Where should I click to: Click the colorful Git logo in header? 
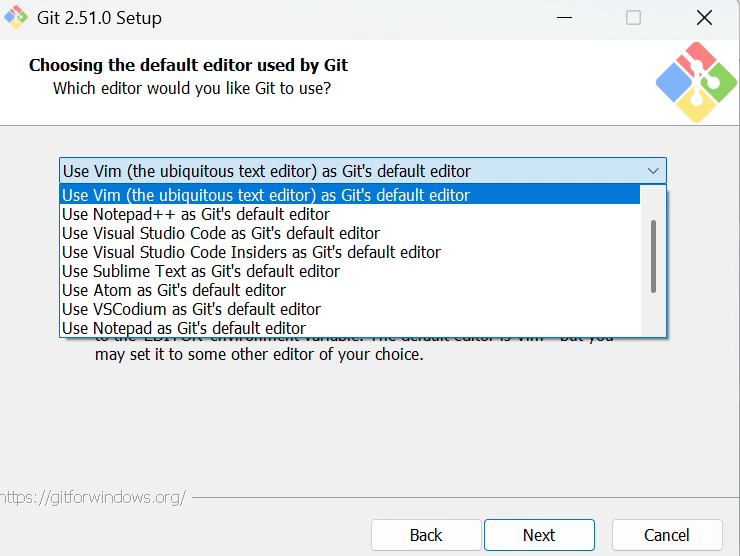696,82
